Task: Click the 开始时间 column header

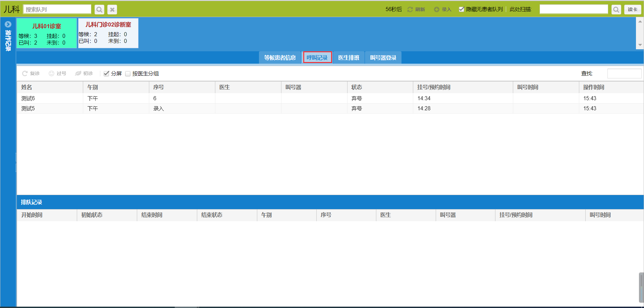Action: click(x=47, y=215)
